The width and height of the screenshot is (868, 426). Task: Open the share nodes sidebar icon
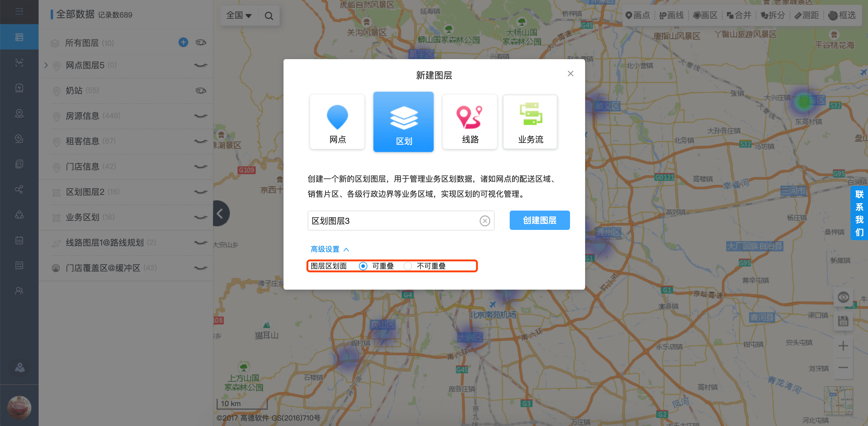click(19, 189)
